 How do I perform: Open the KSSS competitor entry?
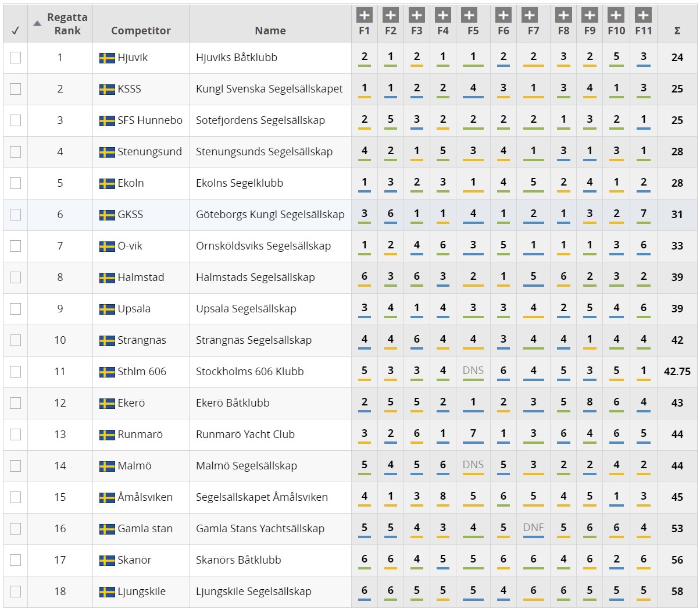click(x=129, y=89)
